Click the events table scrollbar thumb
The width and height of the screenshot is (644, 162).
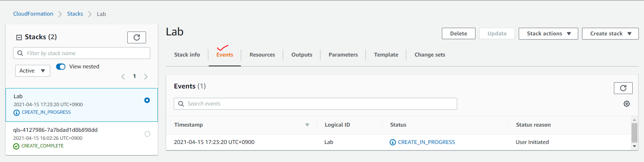pos(634,133)
